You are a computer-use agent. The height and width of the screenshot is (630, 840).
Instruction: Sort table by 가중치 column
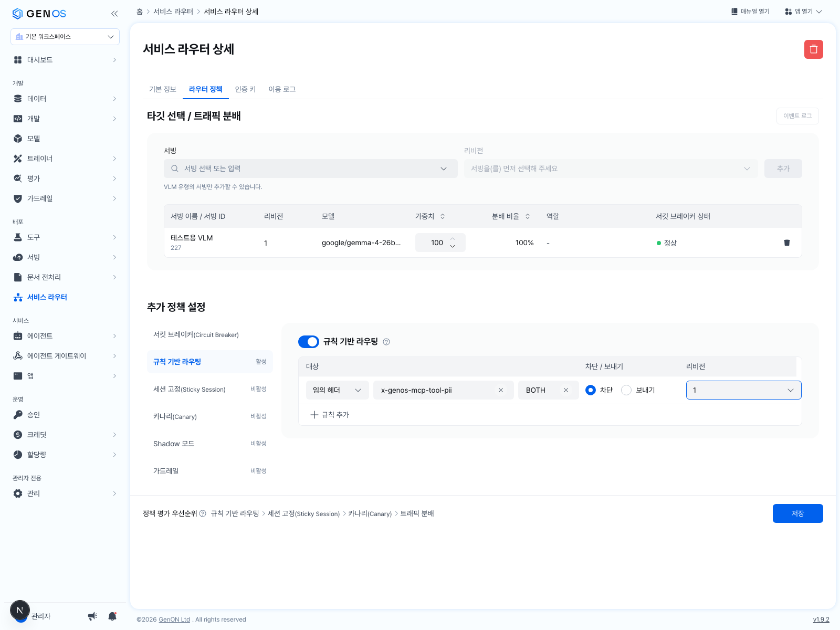pos(443,216)
